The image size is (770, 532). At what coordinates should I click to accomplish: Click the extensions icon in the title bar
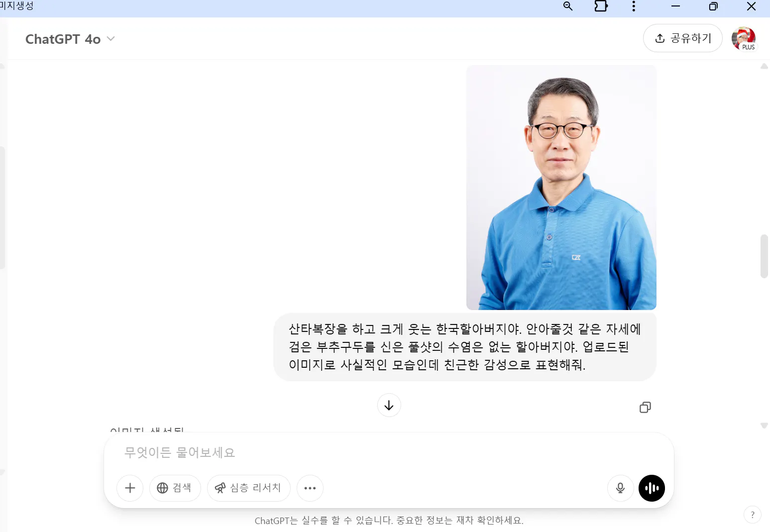coord(601,6)
